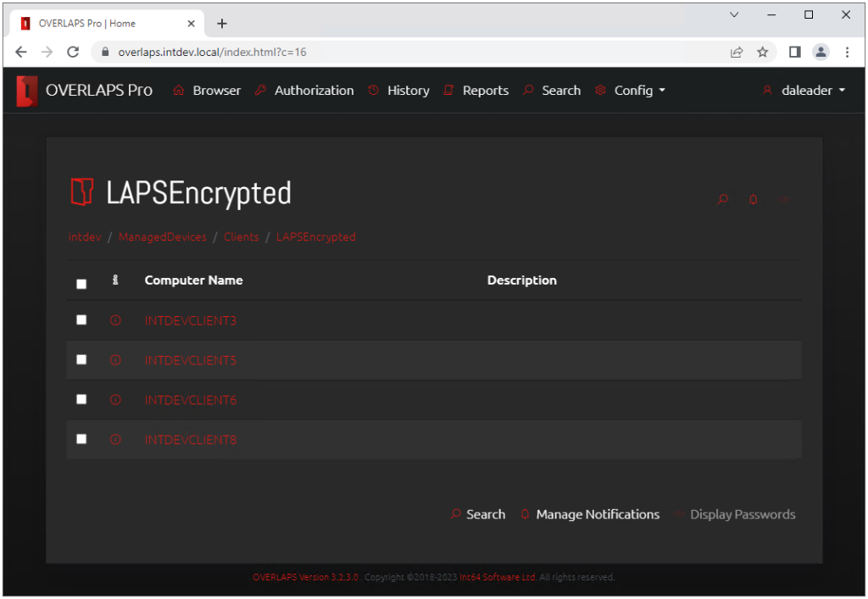Open the Chrome three-dot menu

point(847,53)
